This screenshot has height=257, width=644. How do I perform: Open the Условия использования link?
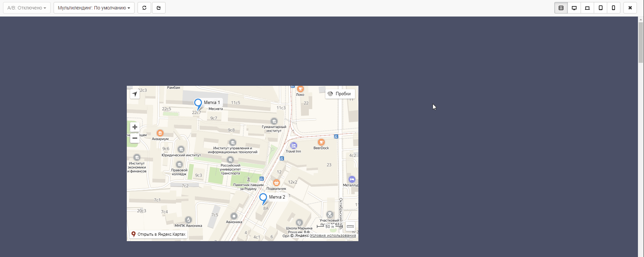333,236
